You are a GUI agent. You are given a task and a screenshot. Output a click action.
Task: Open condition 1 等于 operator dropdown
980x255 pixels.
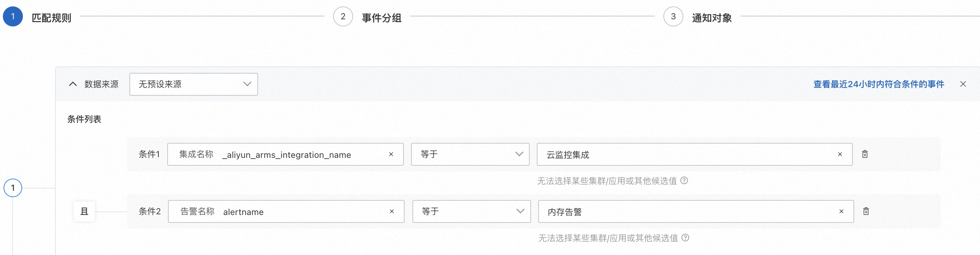click(470, 154)
